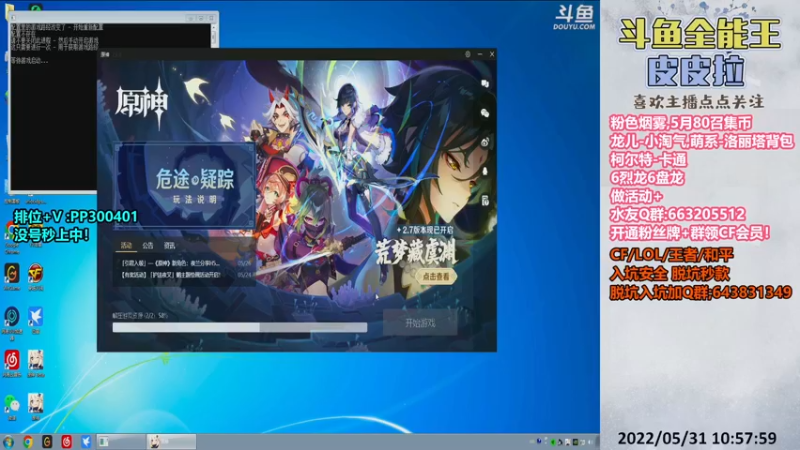
Task: Open the 05/24 news item
Action: (186, 274)
